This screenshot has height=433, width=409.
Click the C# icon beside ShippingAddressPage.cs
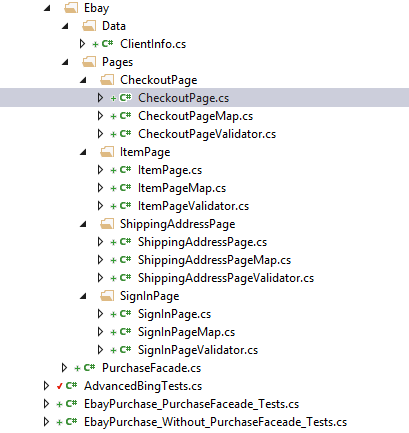pyautogui.click(x=125, y=242)
